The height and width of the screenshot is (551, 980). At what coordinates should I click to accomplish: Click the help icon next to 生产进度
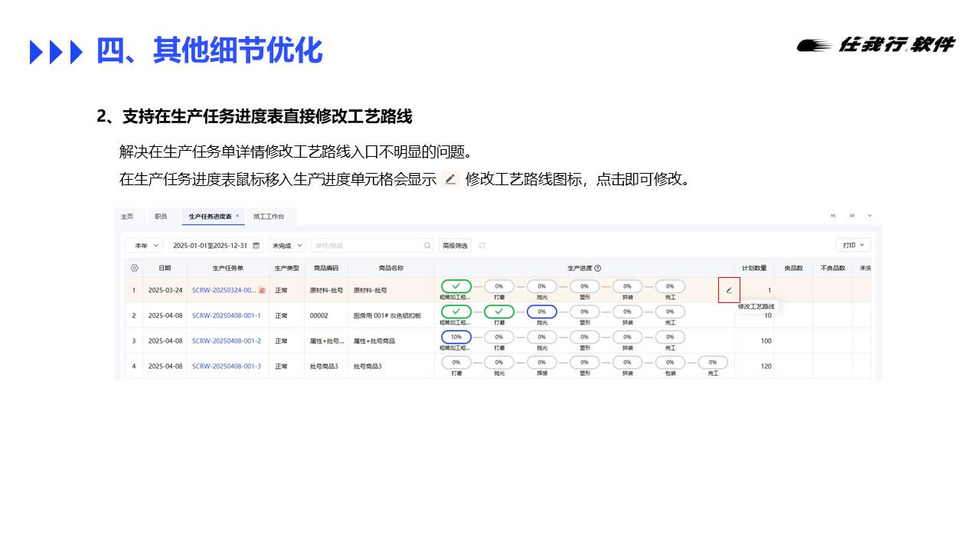click(x=597, y=268)
